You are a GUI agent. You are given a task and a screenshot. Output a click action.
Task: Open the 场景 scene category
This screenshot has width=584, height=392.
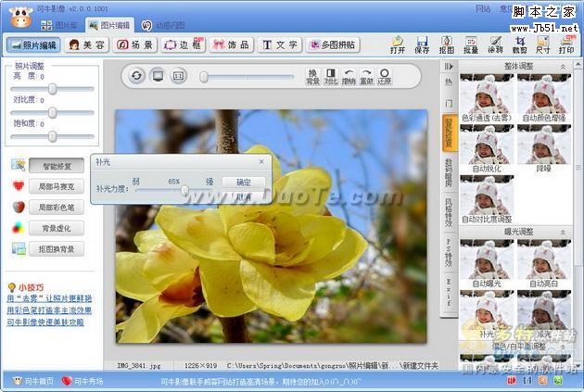tap(134, 45)
